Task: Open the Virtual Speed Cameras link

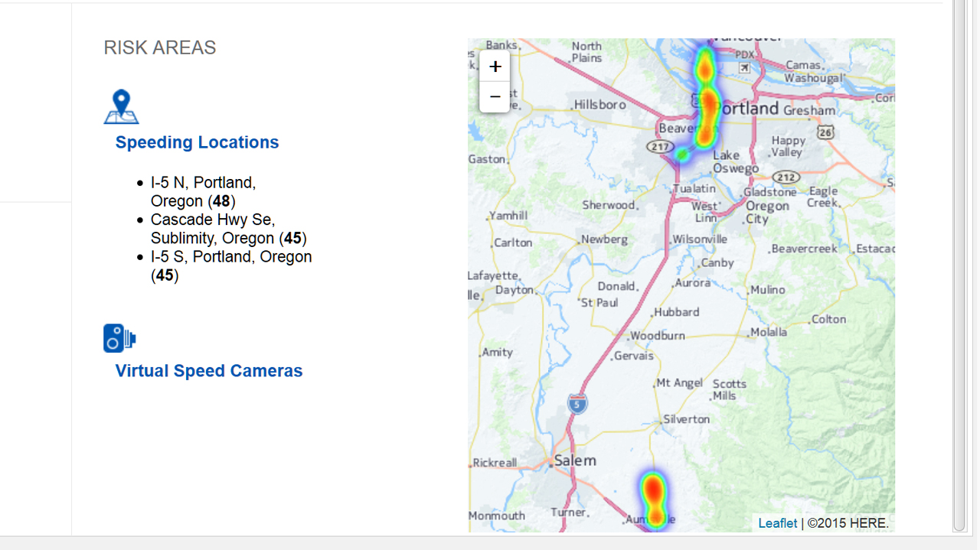Action: point(209,371)
